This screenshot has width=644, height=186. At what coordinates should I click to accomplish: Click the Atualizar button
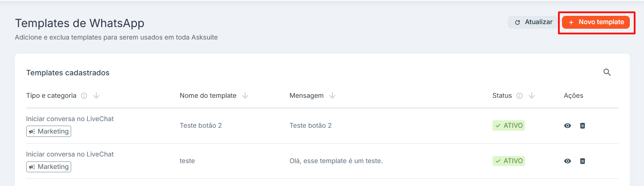(x=533, y=22)
